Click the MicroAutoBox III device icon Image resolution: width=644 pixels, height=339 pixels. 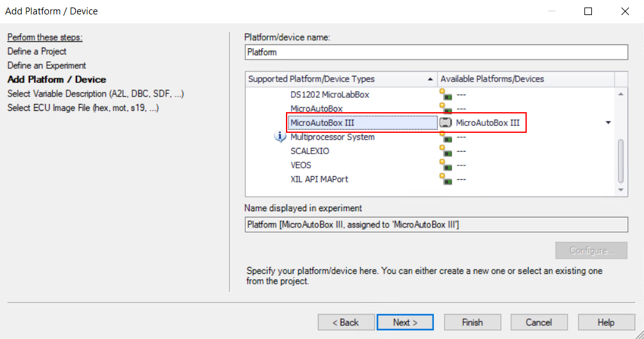click(446, 123)
